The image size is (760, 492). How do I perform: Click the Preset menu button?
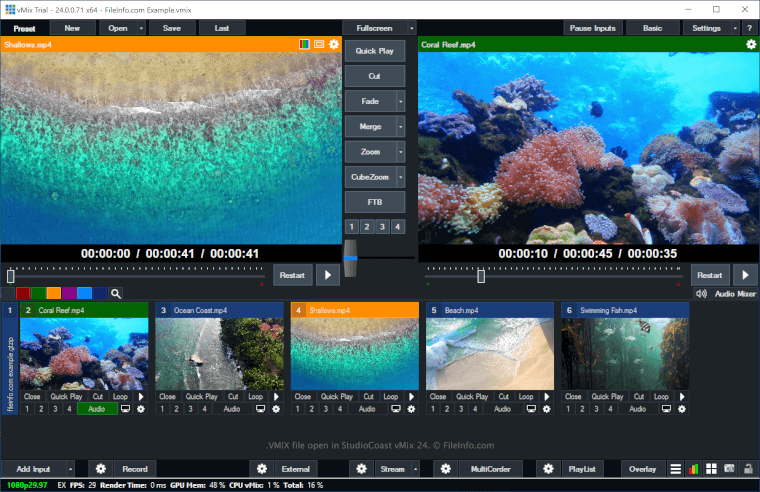(x=23, y=28)
